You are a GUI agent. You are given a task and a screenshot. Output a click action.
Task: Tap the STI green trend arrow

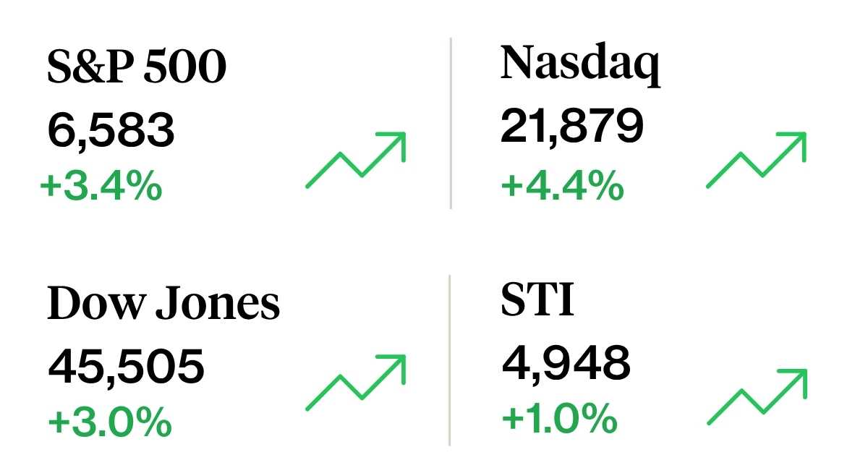pyautogui.click(x=756, y=396)
